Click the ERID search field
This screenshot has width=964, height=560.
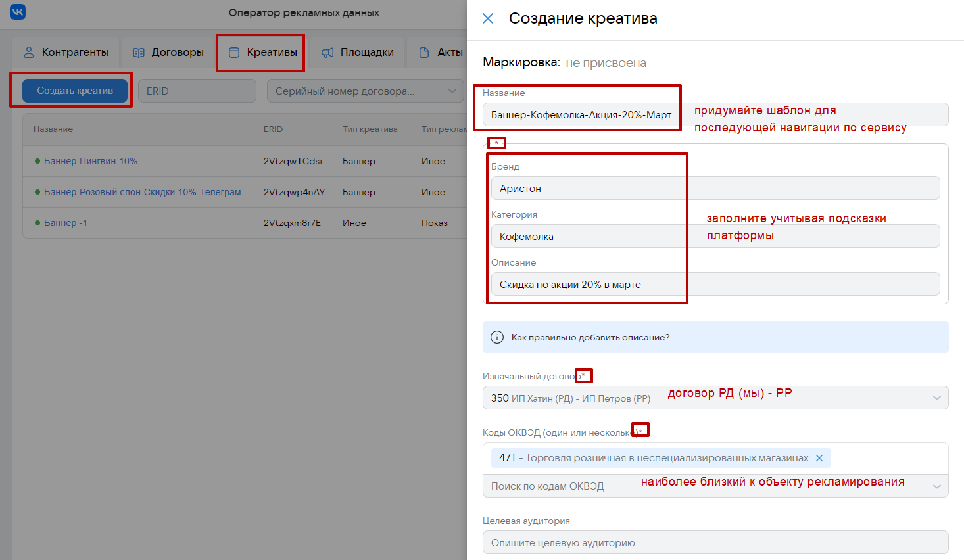pos(197,91)
